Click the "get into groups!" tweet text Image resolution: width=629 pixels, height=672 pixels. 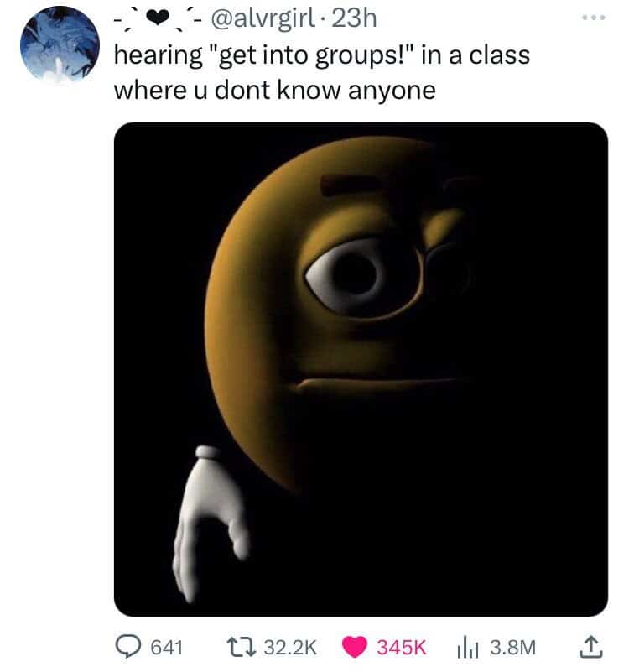(309, 56)
